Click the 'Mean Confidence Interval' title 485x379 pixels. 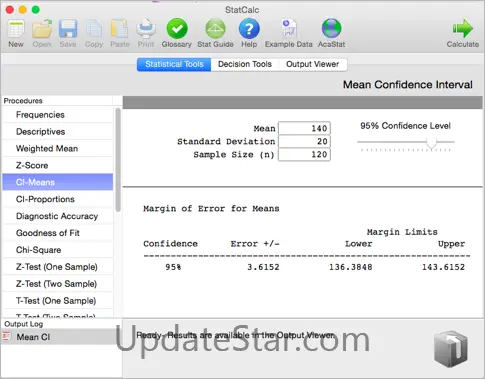point(408,85)
